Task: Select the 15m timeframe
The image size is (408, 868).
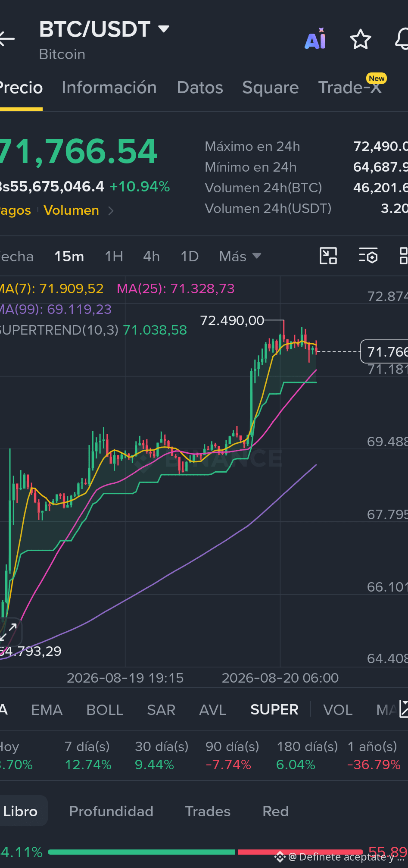Action: (69, 257)
